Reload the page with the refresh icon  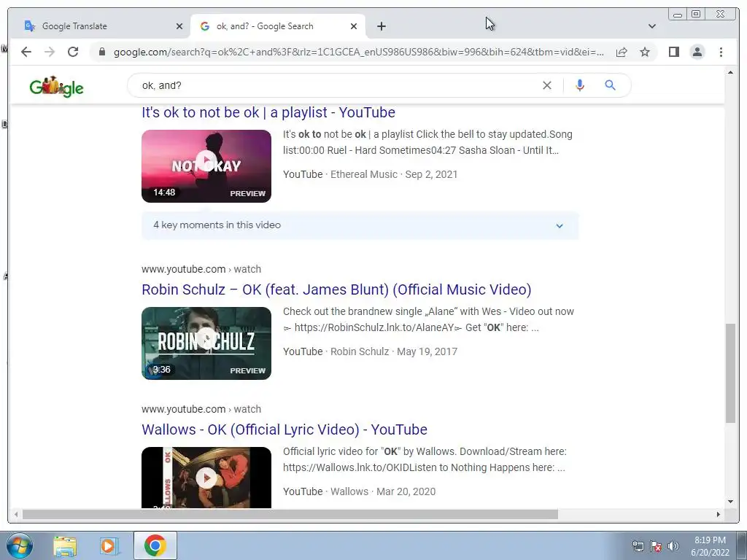tap(73, 52)
